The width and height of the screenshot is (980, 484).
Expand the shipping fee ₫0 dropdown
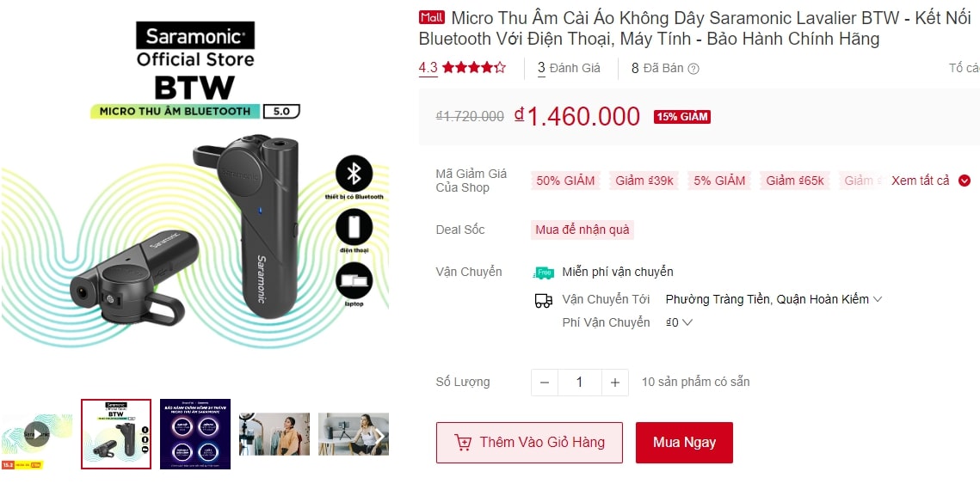(x=679, y=322)
